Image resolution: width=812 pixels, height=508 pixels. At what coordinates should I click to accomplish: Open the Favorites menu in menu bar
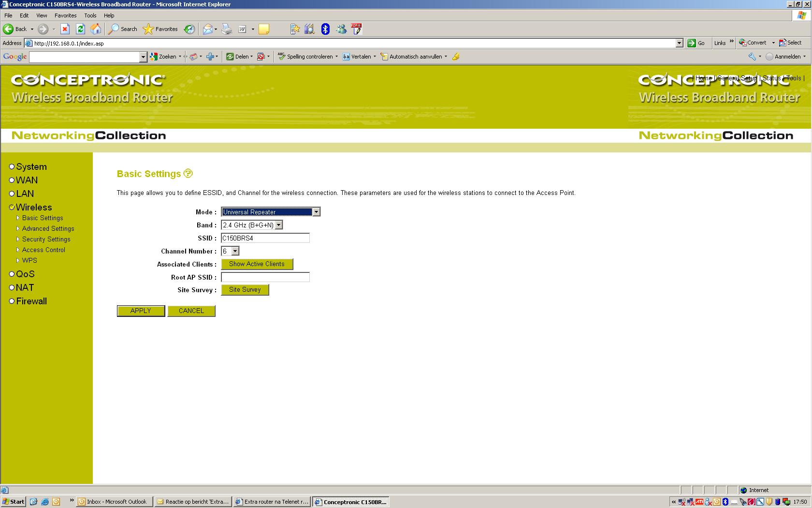click(x=66, y=15)
